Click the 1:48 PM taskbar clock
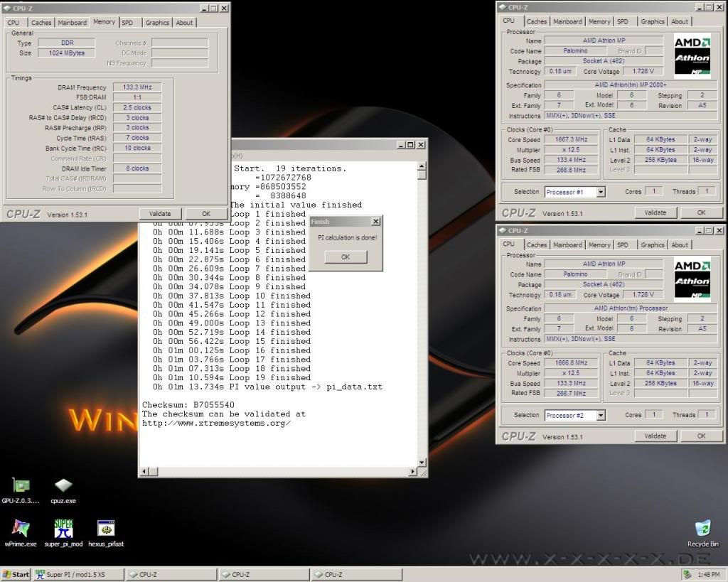The image size is (728, 582). pos(709,575)
